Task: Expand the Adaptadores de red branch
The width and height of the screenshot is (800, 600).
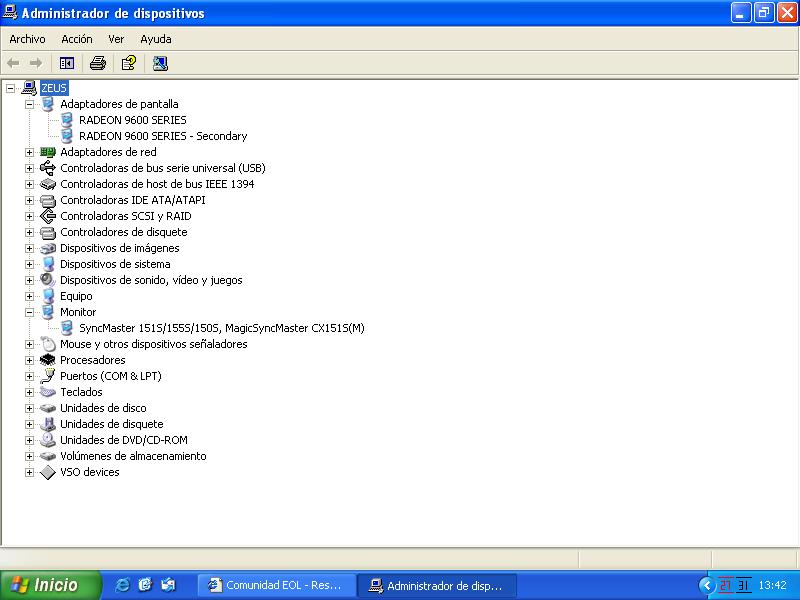Action: click(x=30, y=153)
